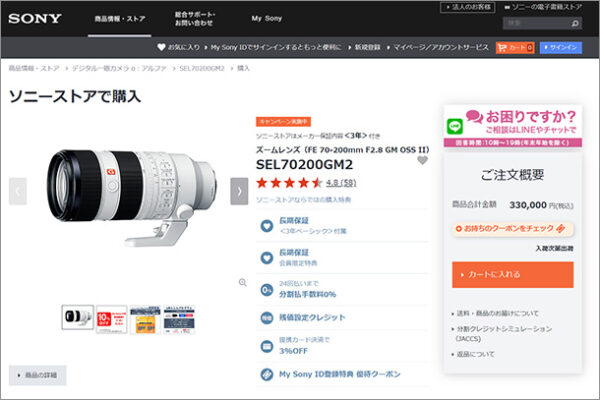Screen dimensions: 600x400
Task: Open the 新規登録 link
Action: tap(367, 47)
